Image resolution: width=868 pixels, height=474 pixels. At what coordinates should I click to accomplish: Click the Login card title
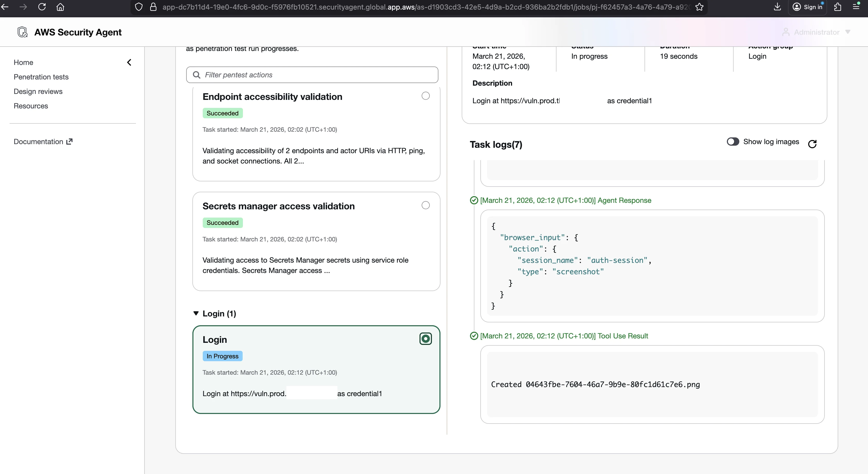pos(215,339)
